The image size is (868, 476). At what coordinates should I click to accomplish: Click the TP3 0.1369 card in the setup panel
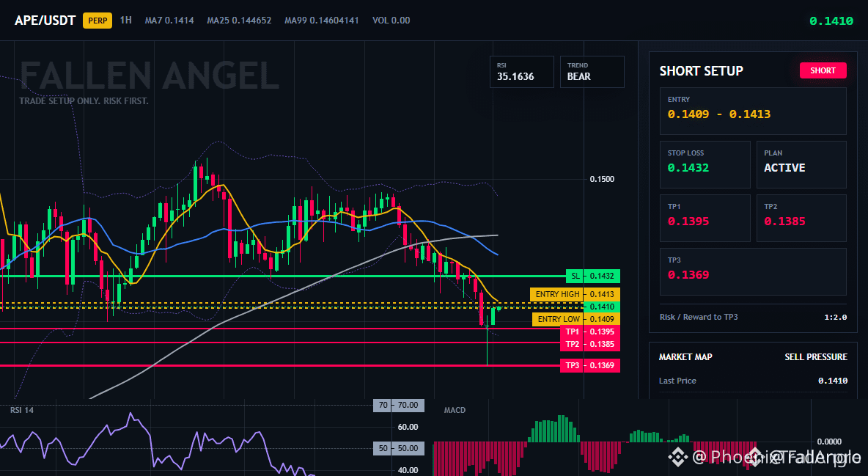pyautogui.click(x=753, y=271)
